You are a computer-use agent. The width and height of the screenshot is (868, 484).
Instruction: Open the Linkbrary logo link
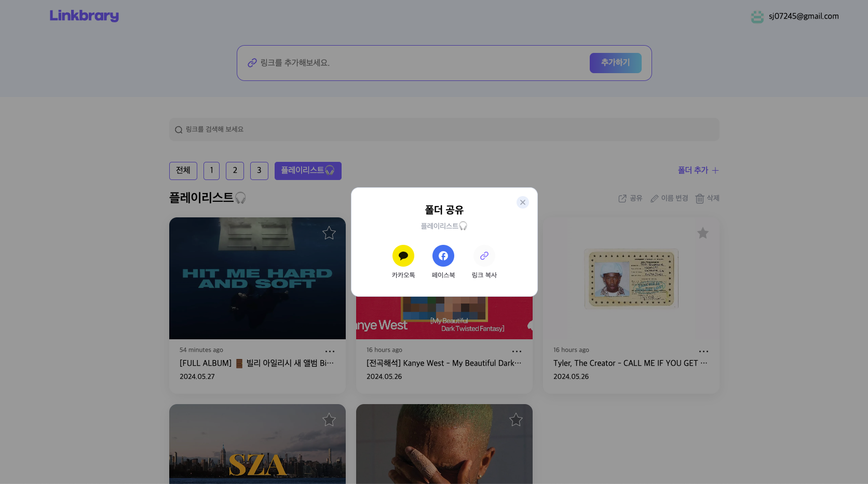click(84, 16)
